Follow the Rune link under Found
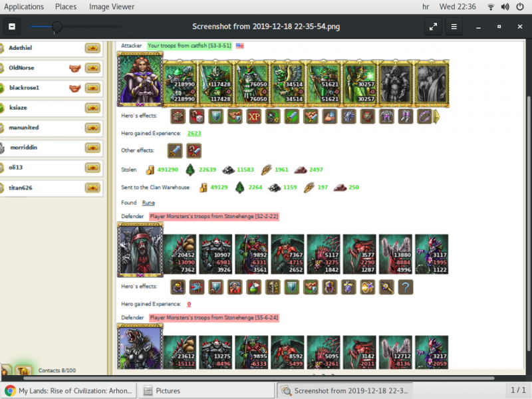The height and width of the screenshot is (399, 532). tap(148, 202)
